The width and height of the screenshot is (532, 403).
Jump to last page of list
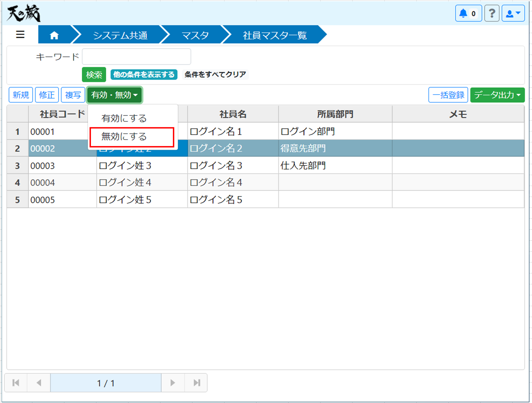point(196,383)
